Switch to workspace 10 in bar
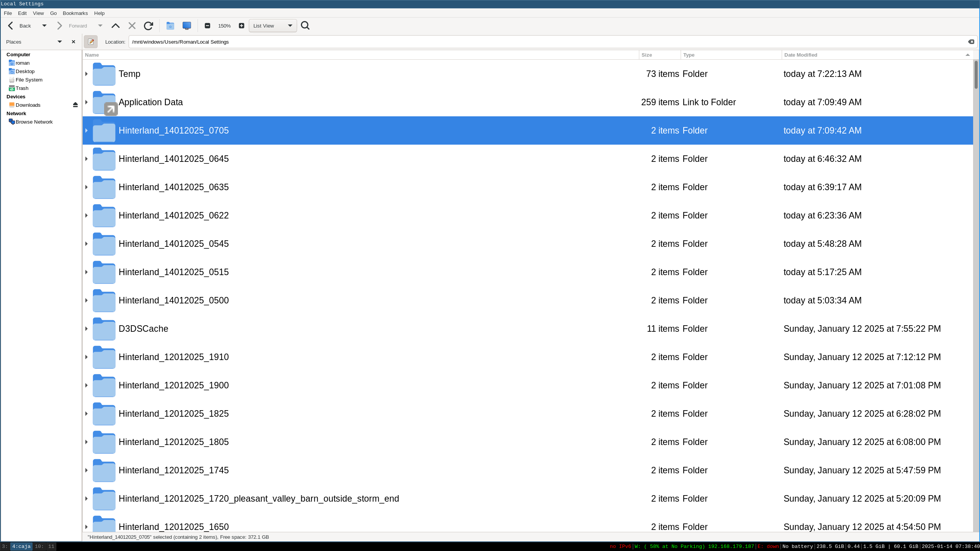The width and height of the screenshot is (980, 551). [39, 546]
